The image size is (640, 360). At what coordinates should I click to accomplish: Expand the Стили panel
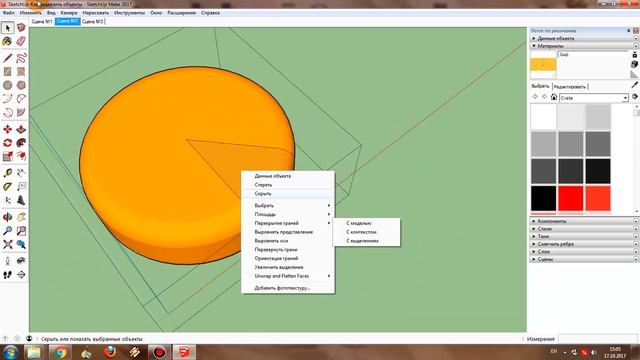583,229
